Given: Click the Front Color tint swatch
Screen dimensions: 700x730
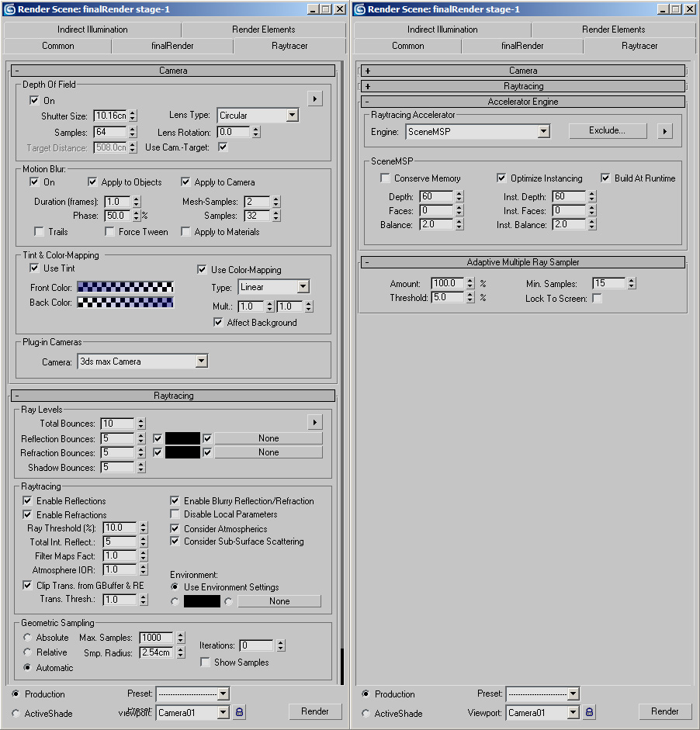Looking at the screenshot, I should click(125, 288).
